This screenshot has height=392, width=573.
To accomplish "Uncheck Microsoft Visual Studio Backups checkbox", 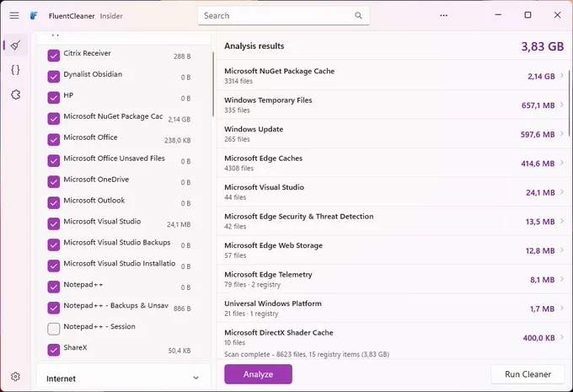I will click(x=54, y=244).
